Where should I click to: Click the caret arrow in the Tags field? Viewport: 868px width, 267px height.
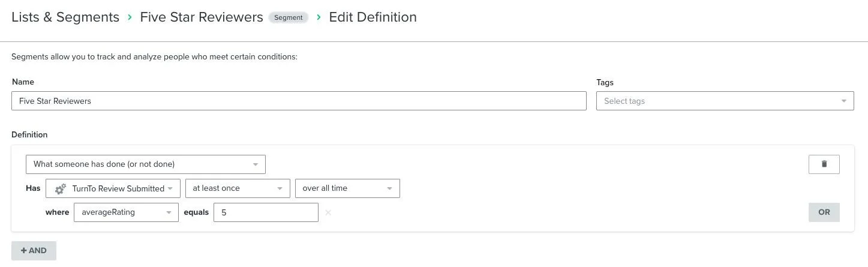click(843, 101)
